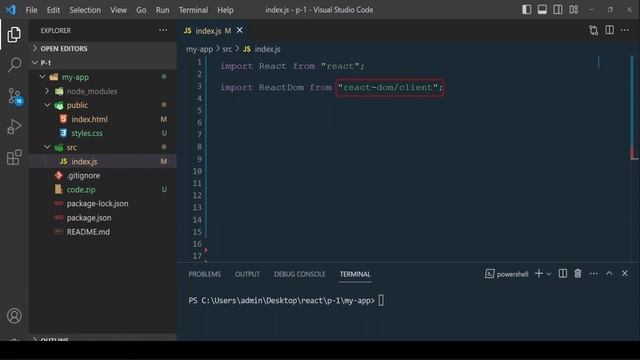Collapse the public folder
640x360 pixels.
(103, 105)
